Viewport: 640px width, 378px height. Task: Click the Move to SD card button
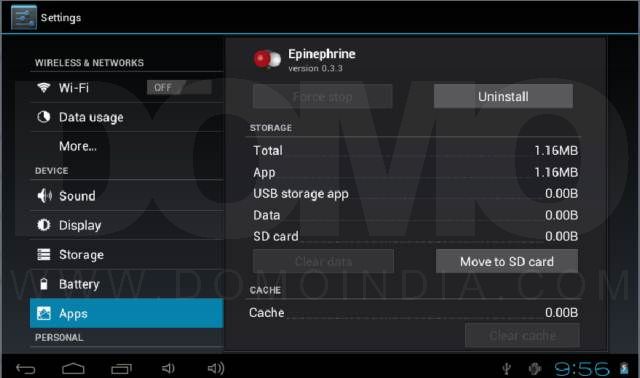pyautogui.click(x=507, y=262)
